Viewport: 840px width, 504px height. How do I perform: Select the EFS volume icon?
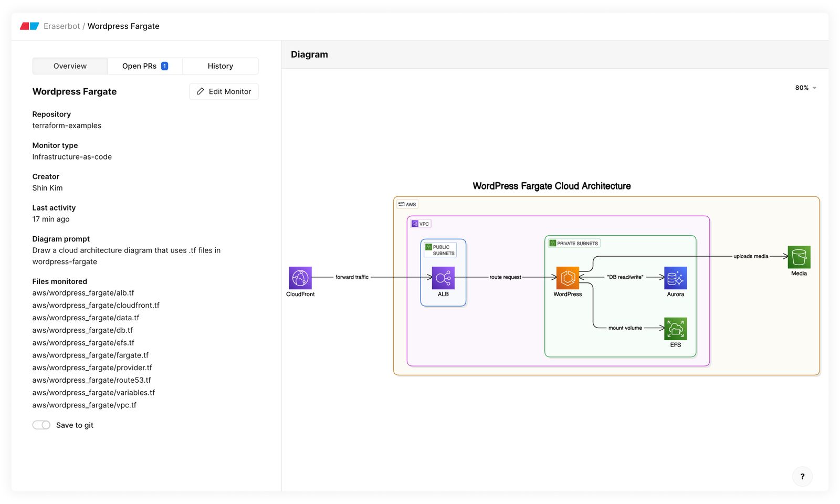(676, 329)
